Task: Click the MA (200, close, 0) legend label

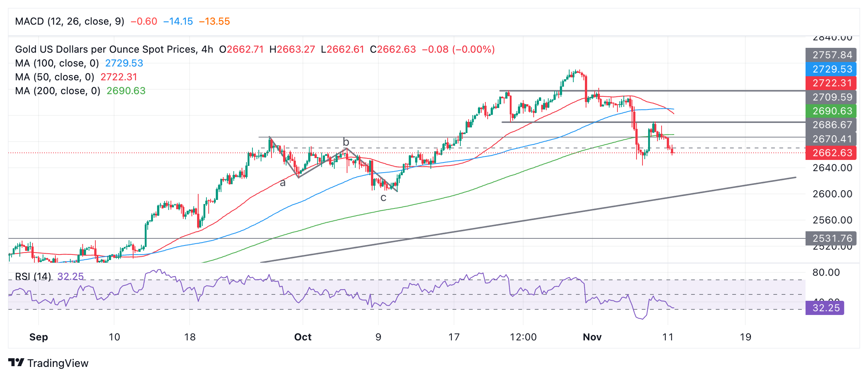Action: coord(58,91)
